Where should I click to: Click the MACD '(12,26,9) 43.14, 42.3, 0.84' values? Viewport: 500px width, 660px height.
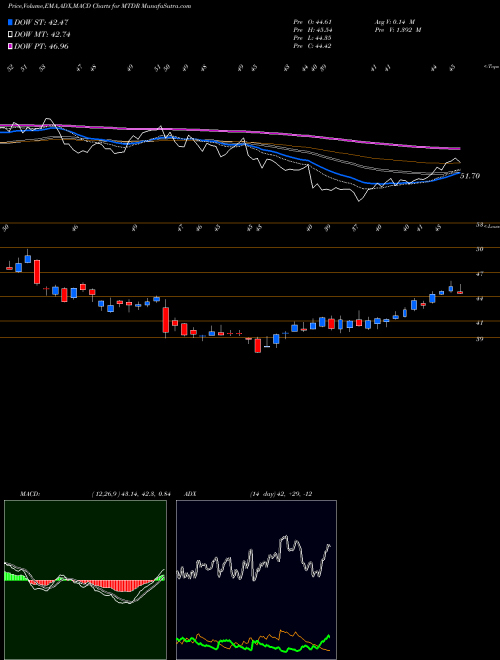tap(131, 494)
